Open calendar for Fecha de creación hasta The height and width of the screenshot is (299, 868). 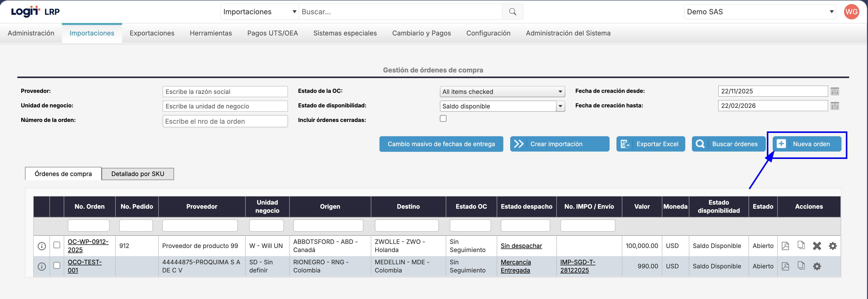coord(835,106)
